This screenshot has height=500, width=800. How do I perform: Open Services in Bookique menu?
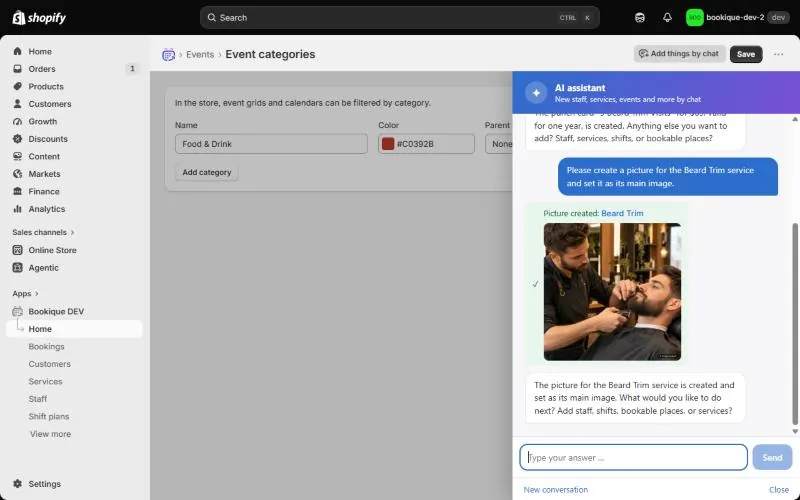click(x=45, y=382)
